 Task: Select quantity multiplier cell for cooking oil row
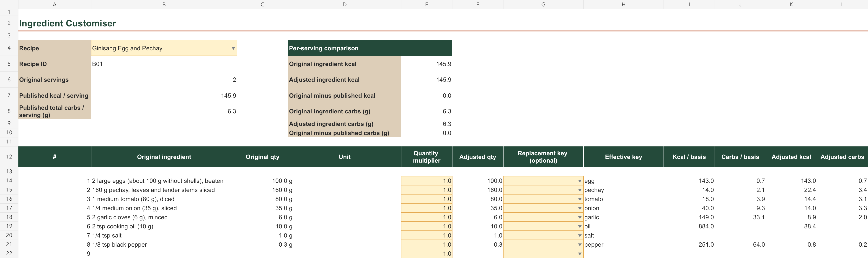point(426,226)
